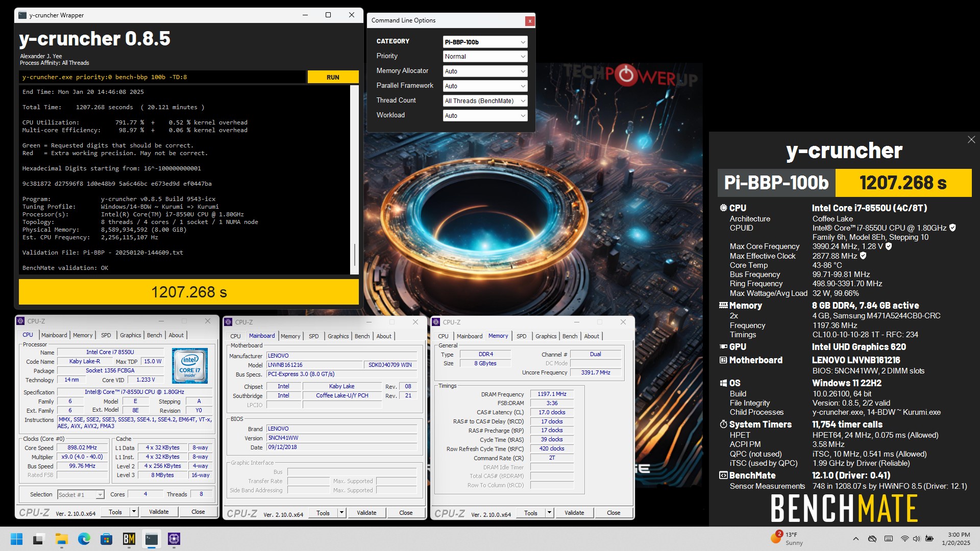Open battery status tray icon
The width and height of the screenshot is (980, 551).
(x=929, y=539)
